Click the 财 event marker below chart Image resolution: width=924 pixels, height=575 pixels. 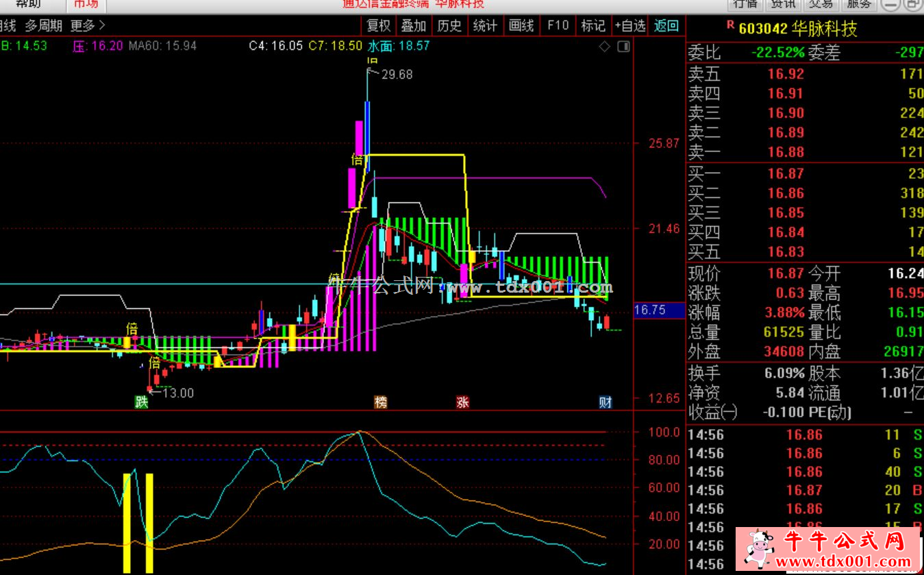[x=605, y=402]
